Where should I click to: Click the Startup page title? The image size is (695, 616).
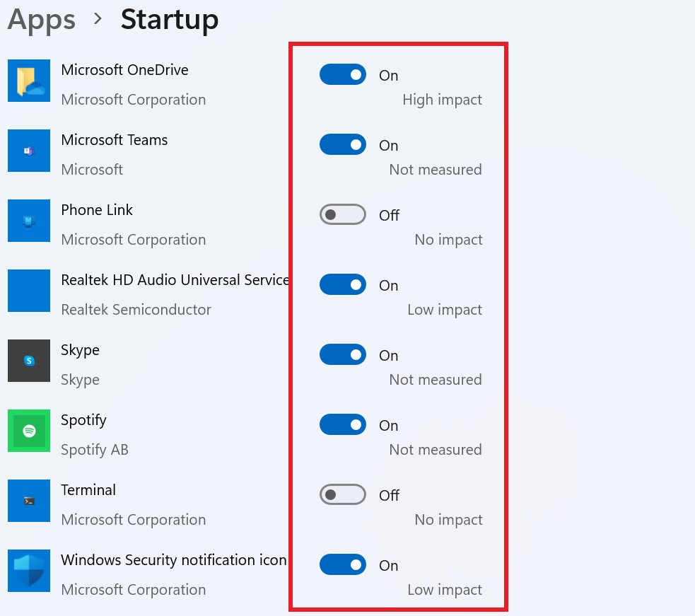pos(169,20)
